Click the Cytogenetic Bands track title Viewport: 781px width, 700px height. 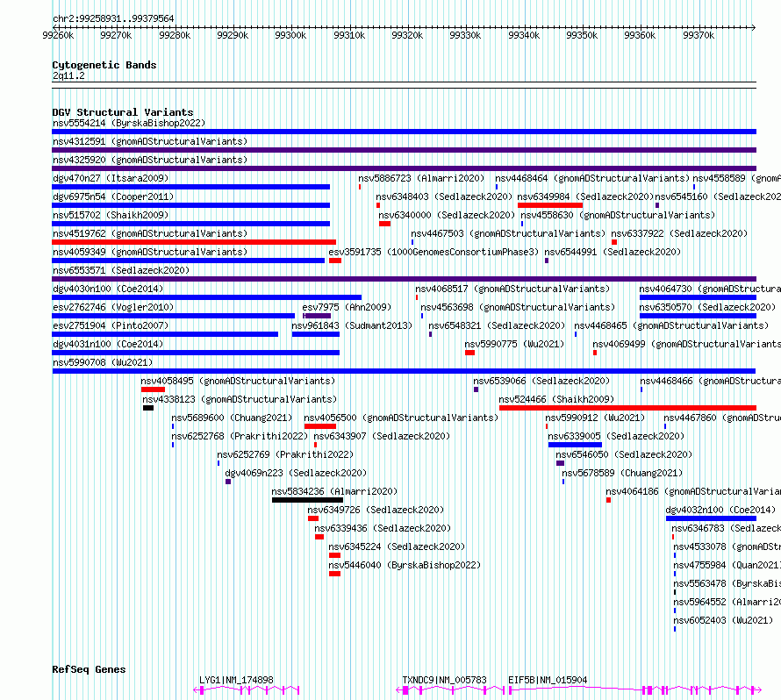(104, 65)
